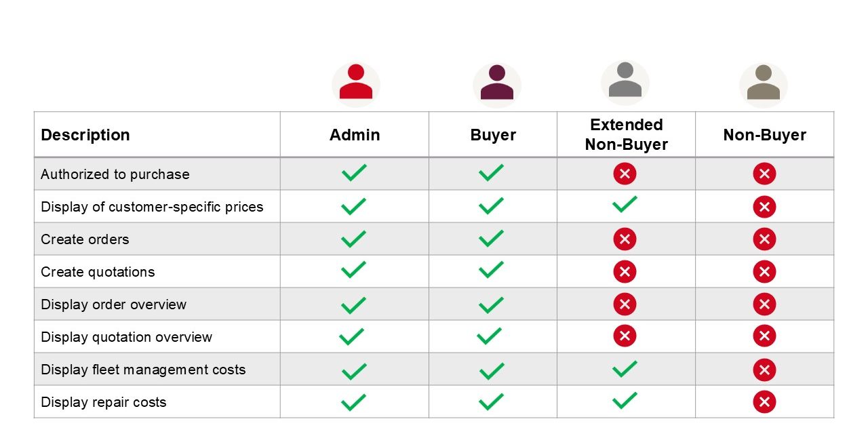Screen dimensions: 868x434
Task: Click Non-Buyer red X for Authorized to purchase
Action: 764,174
